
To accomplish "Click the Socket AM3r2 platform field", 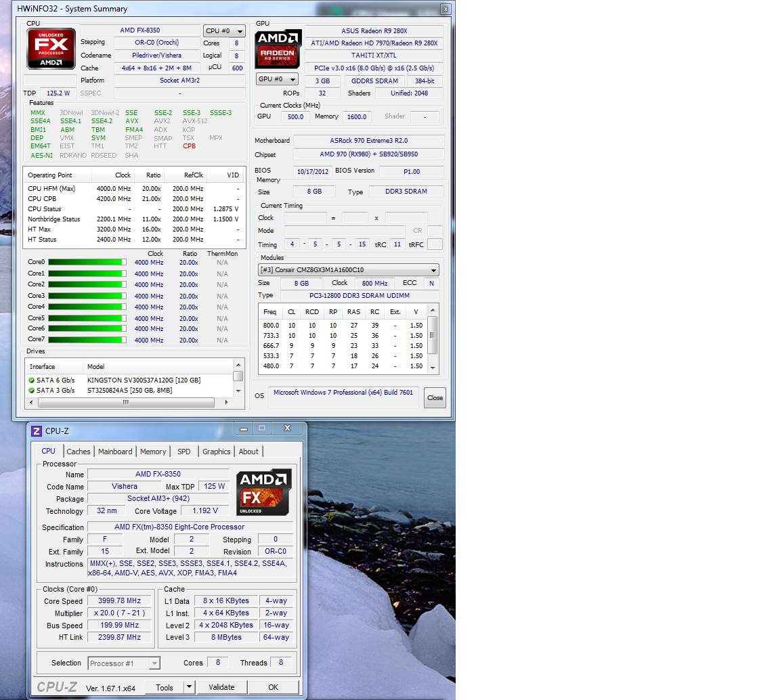I will (179, 80).
